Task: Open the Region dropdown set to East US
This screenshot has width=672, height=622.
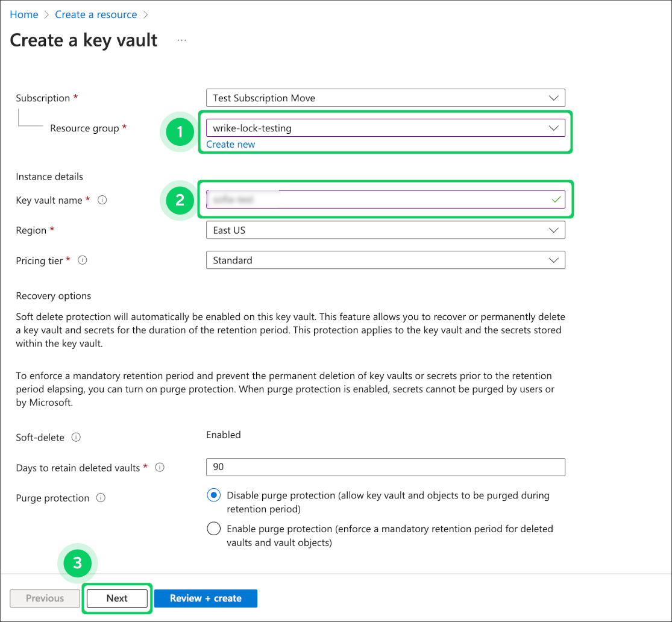Action: point(385,230)
